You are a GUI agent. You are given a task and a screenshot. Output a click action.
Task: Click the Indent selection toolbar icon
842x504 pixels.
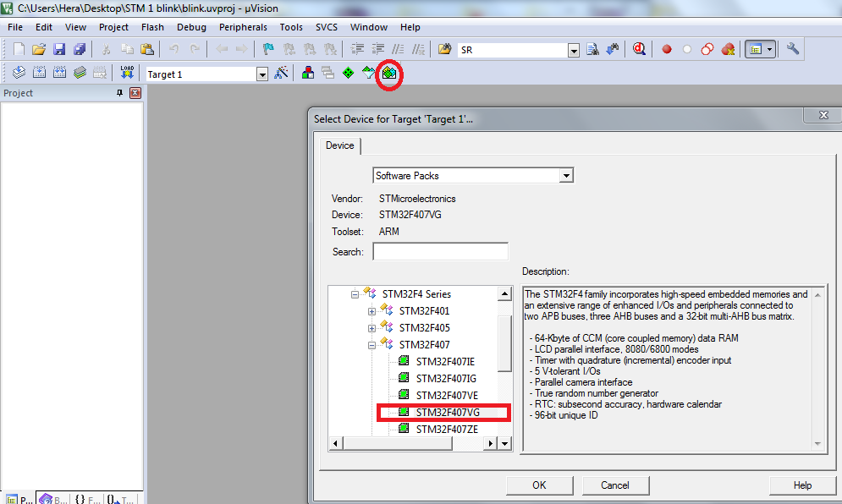tap(357, 49)
